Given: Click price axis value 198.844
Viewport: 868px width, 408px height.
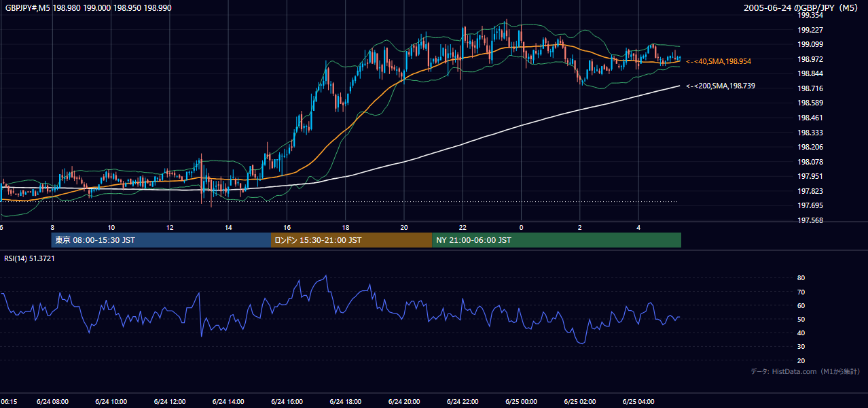Looking at the screenshot, I should tap(810, 73).
